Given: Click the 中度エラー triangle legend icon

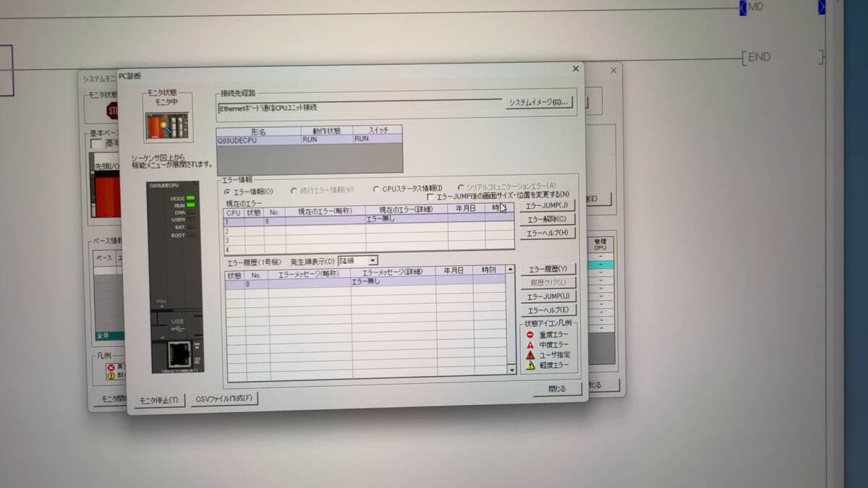Looking at the screenshot, I should [530, 345].
